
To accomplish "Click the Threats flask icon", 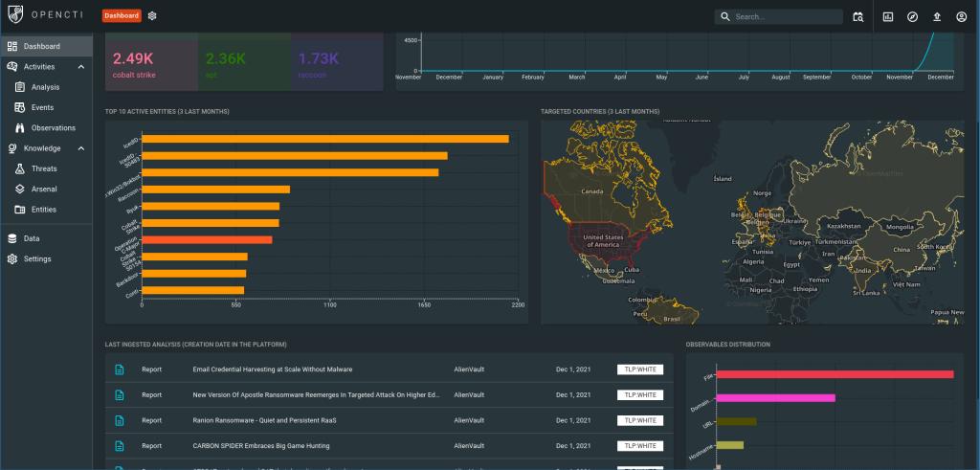I will [19, 168].
